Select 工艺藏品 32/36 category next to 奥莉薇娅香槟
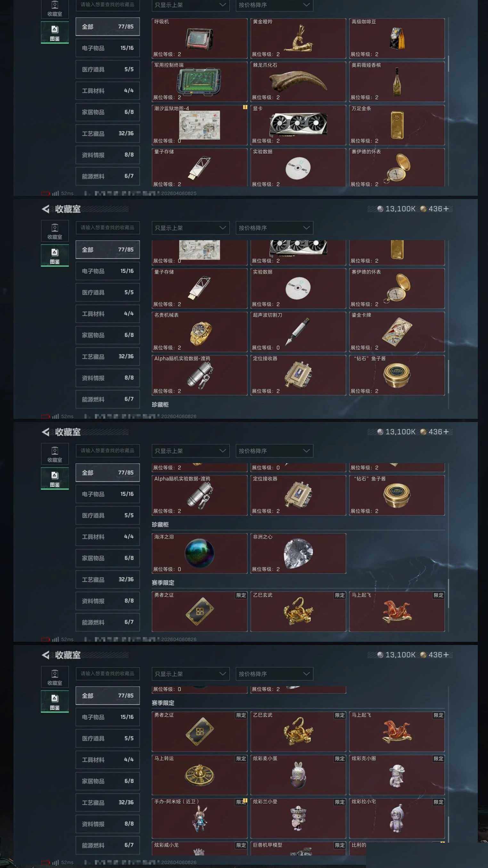Image resolution: width=488 pixels, height=868 pixels. (x=108, y=133)
